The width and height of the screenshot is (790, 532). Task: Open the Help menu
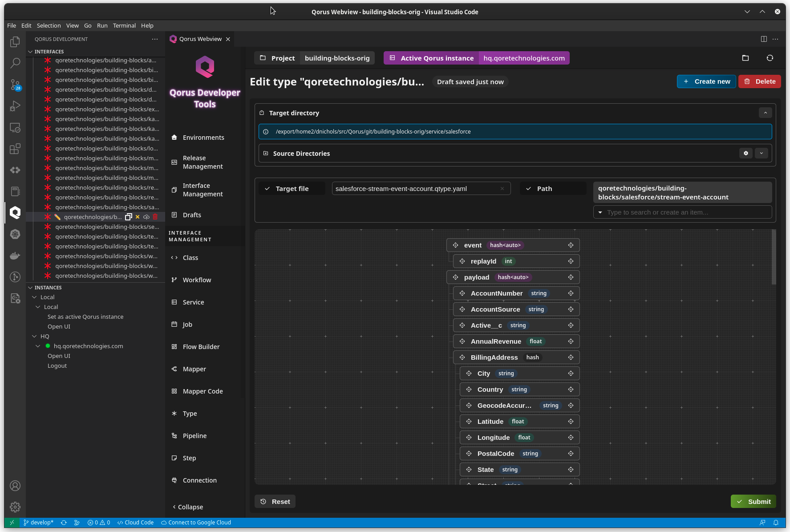click(x=147, y=25)
